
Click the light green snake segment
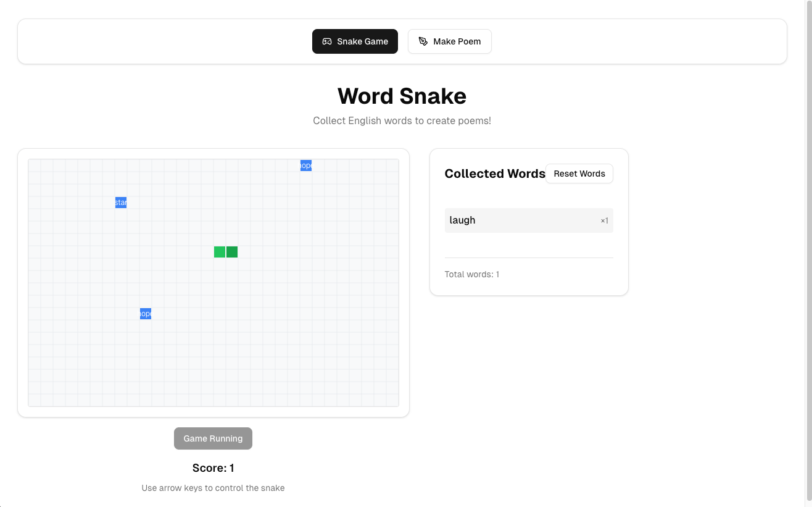(x=220, y=252)
